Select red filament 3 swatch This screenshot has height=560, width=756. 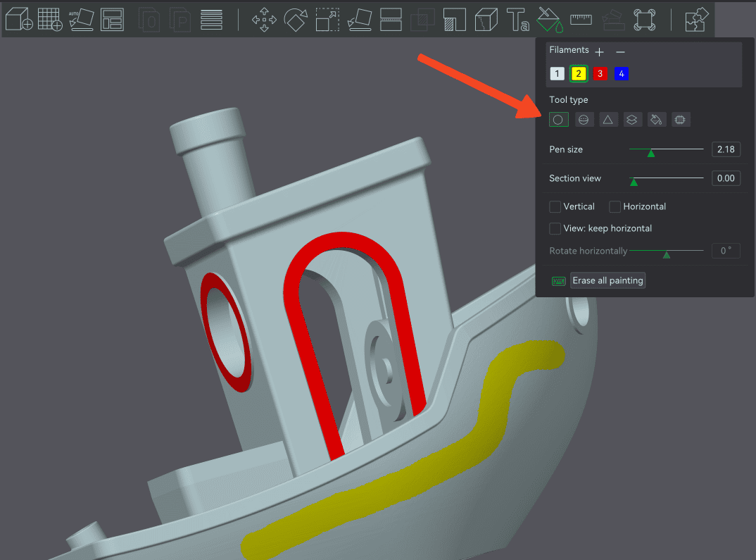click(x=600, y=74)
